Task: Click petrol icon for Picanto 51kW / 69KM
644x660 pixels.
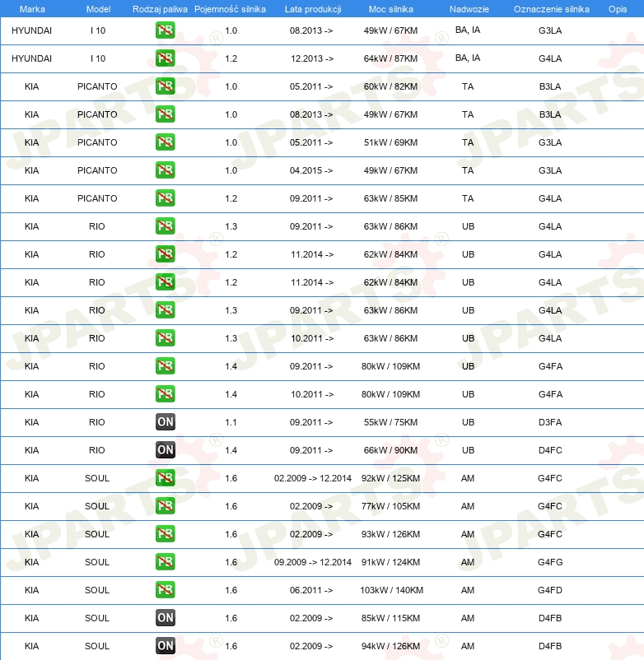Action: tap(165, 142)
